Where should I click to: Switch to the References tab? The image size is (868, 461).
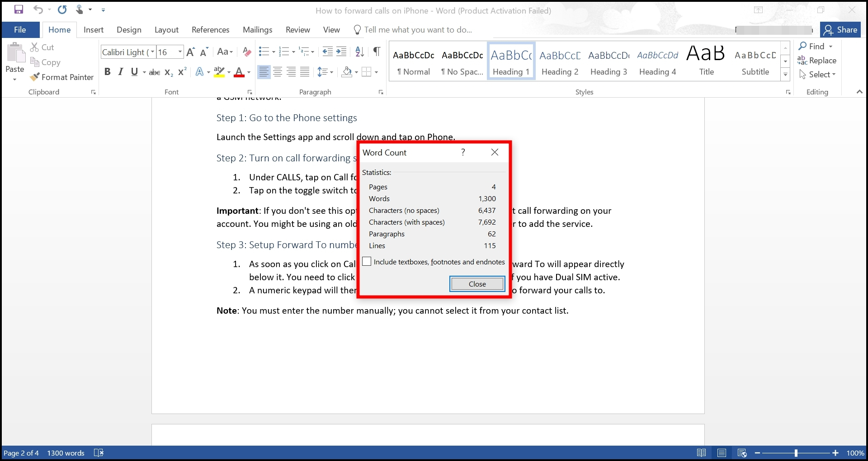point(211,30)
